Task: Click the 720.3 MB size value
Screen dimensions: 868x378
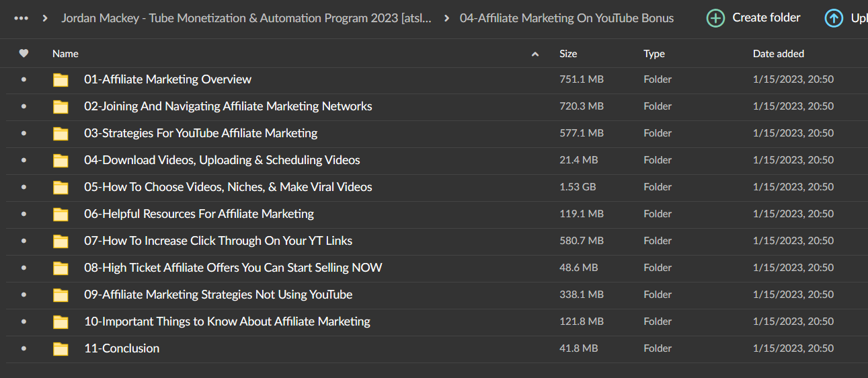Action: pos(582,106)
